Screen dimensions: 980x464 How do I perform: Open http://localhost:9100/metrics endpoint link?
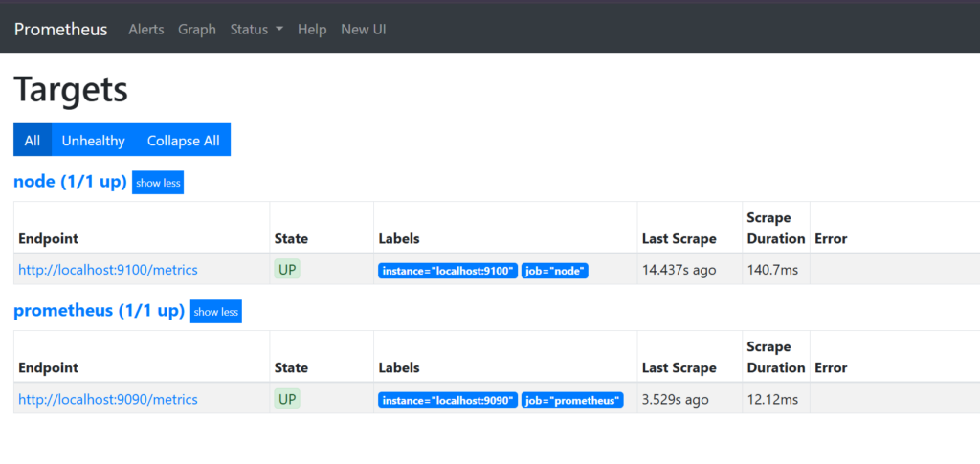pos(108,270)
